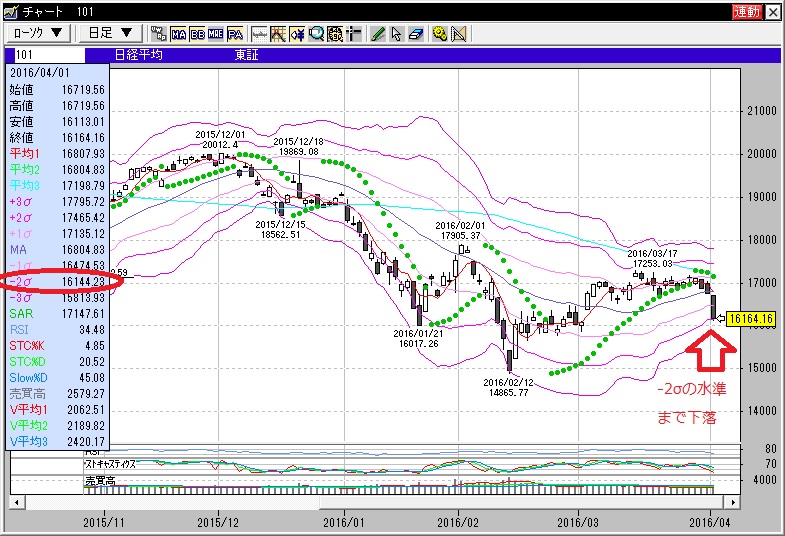Image resolution: width=785 pixels, height=536 pixels.
Task: Click the 平均3 row label
Action: pyautogui.click(x=25, y=186)
